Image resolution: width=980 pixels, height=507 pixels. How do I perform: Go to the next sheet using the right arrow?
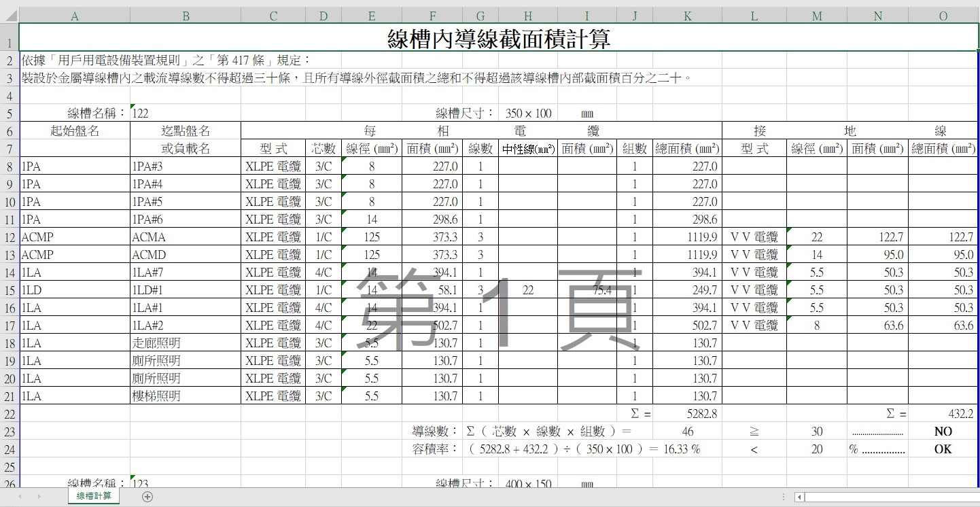click(38, 497)
